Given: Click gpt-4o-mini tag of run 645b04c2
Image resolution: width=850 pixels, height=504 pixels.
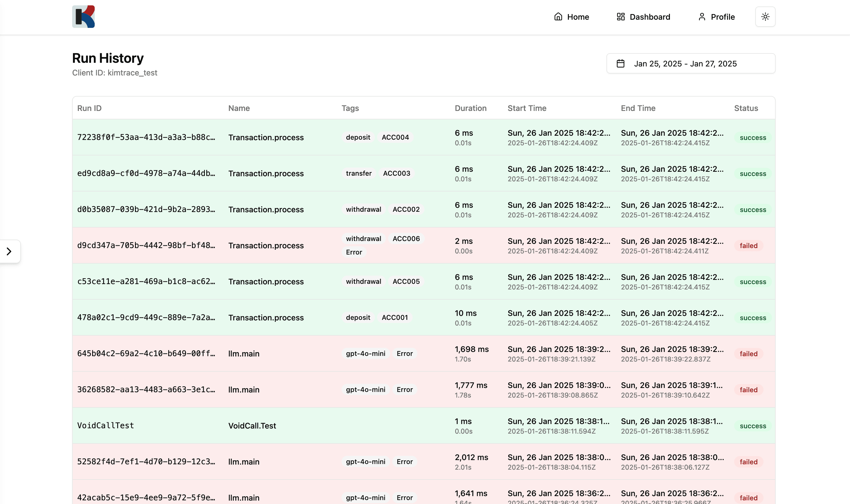Looking at the screenshot, I should pyautogui.click(x=365, y=353).
